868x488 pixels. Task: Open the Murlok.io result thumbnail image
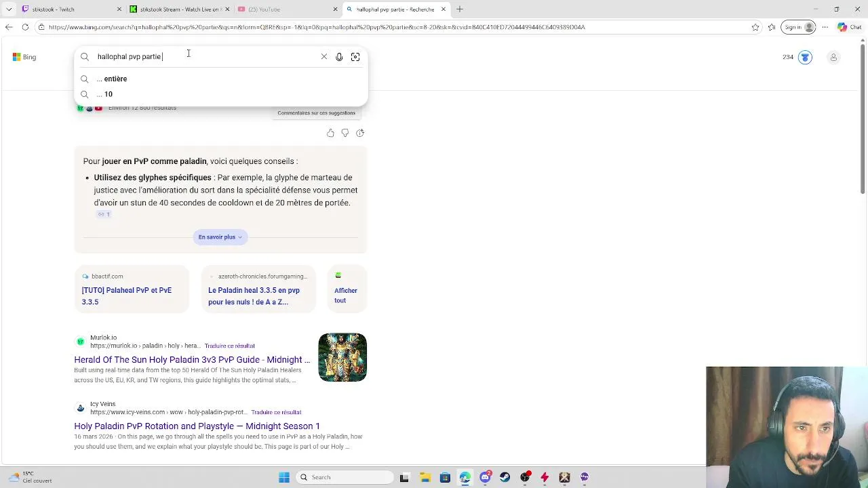[x=342, y=357]
